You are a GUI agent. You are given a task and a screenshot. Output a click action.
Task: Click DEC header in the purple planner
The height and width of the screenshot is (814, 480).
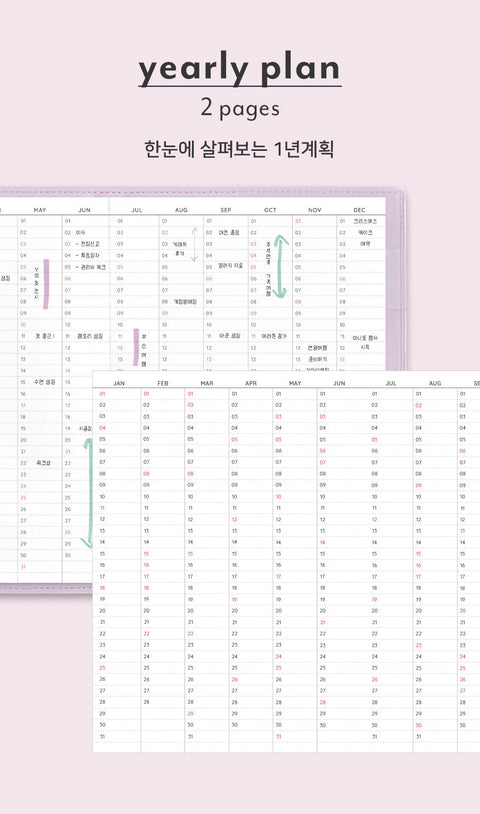[x=359, y=210]
